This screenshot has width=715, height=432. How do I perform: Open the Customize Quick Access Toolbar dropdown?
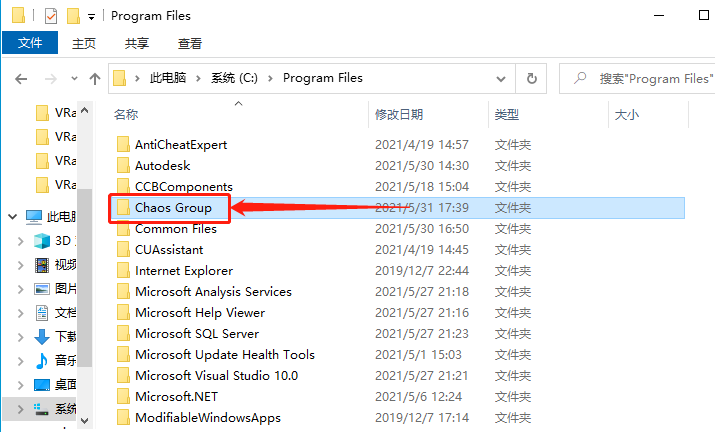(x=92, y=17)
